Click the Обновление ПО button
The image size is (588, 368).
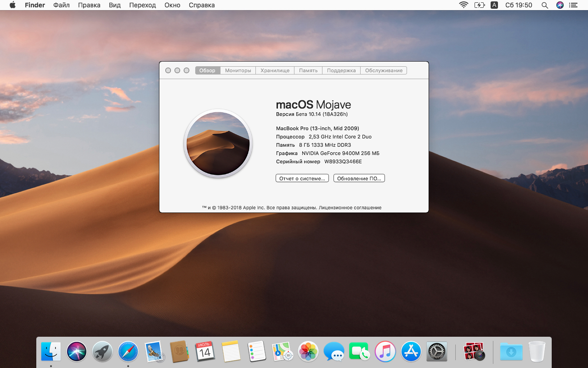pyautogui.click(x=359, y=178)
